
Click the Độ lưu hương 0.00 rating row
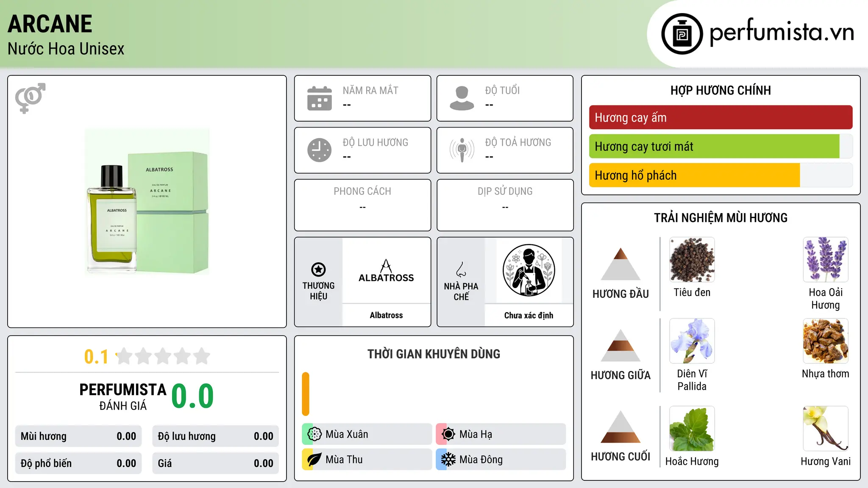215,436
